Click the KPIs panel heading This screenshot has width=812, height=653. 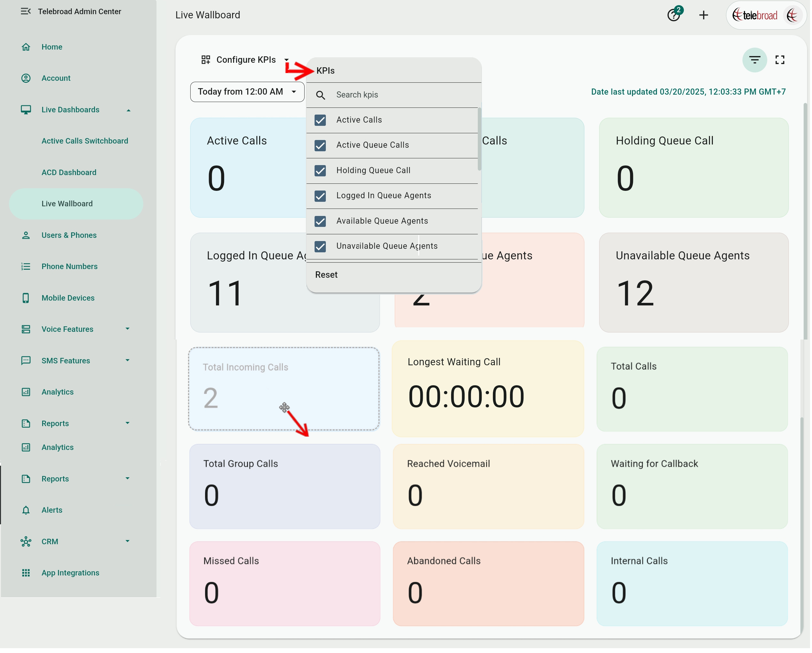coord(326,71)
